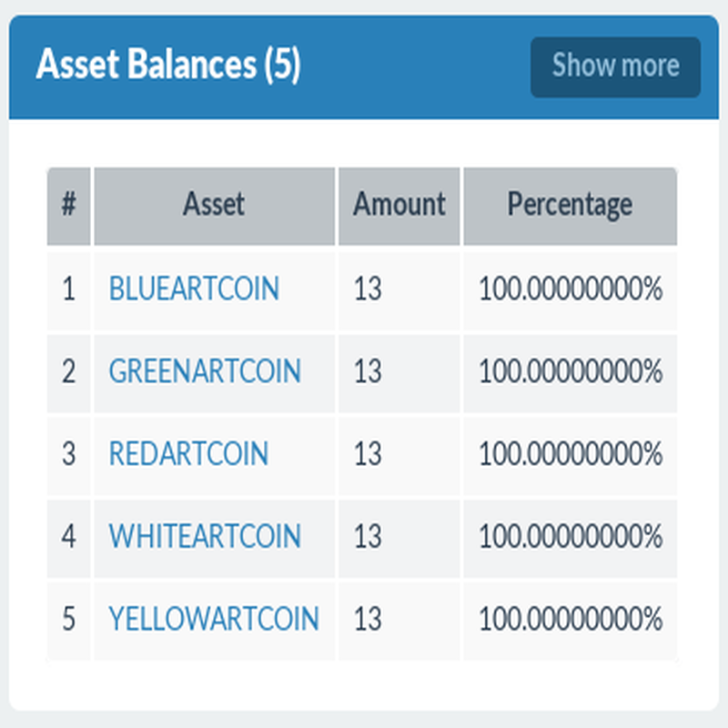Click the Asset column header
This screenshot has height=728, width=728.
(x=214, y=206)
